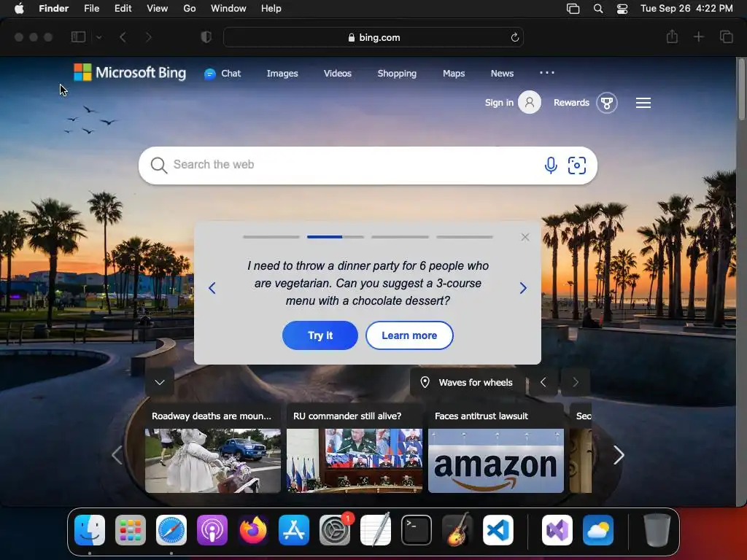Launch GarageBand from the Dock
Image resolution: width=747 pixels, height=560 pixels.
click(457, 530)
